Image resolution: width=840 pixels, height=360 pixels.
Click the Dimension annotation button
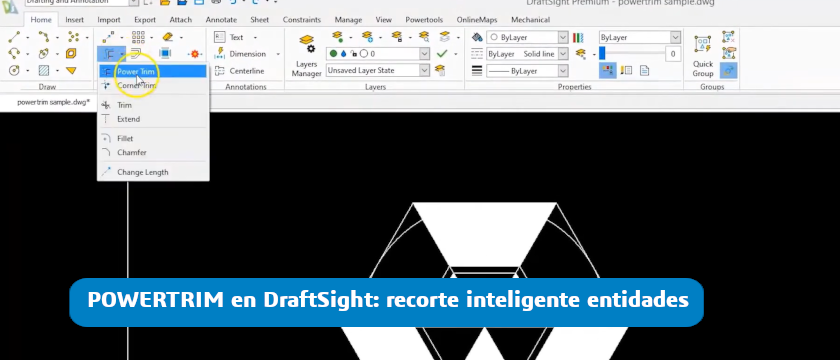tap(241, 54)
